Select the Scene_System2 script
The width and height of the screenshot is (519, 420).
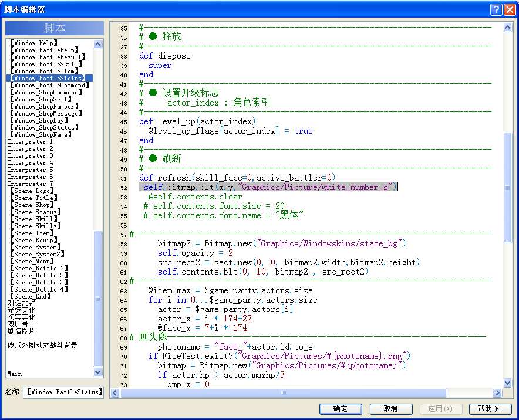(x=37, y=254)
